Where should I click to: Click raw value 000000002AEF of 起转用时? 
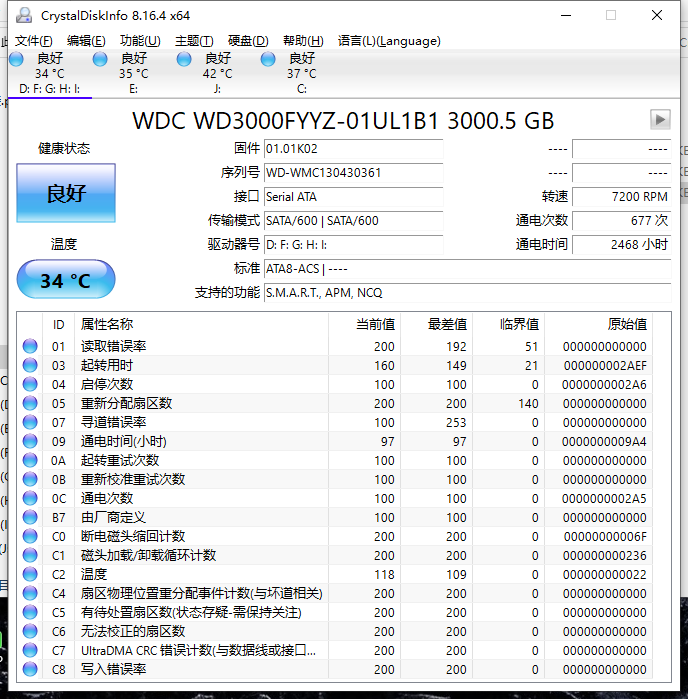point(605,366)
